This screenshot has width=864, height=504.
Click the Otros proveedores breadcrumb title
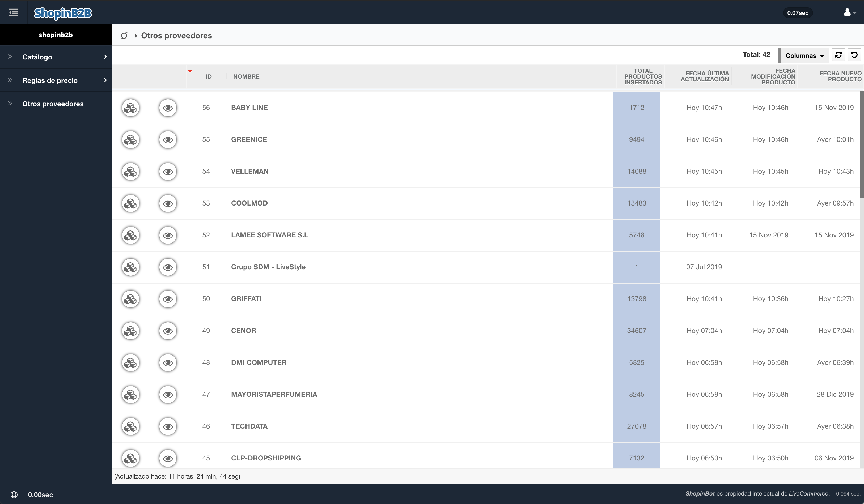coord(176,35)
